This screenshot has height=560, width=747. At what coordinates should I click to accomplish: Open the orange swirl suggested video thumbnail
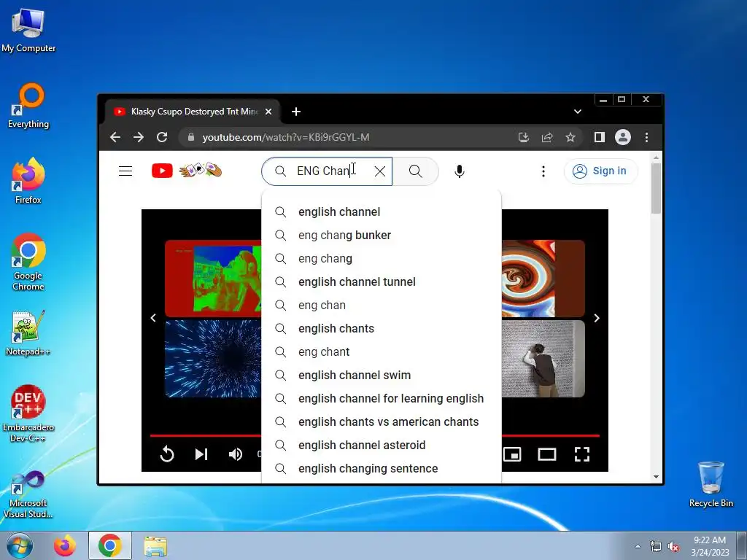click(543, 278)
